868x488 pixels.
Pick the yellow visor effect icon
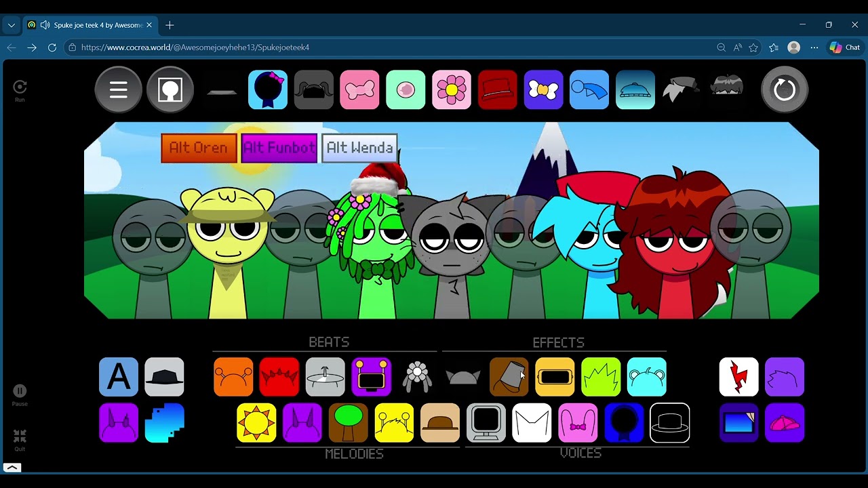point(555,377)
